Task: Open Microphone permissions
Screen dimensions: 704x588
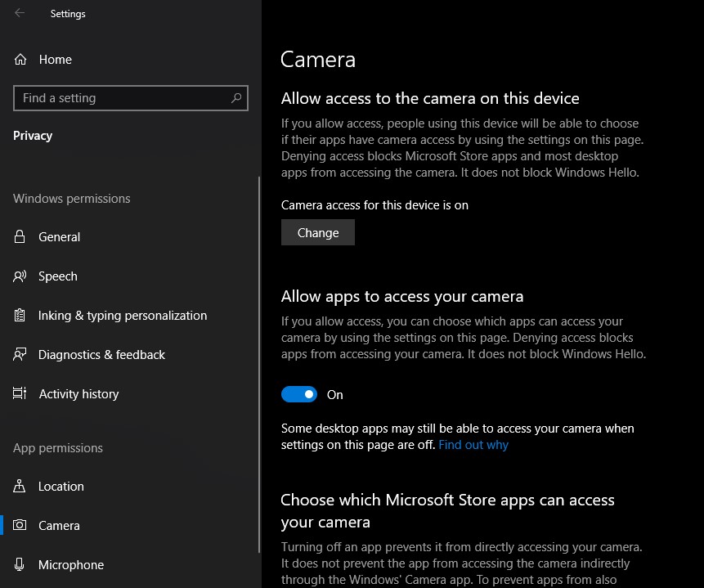Action: click(x=129, y=564)
